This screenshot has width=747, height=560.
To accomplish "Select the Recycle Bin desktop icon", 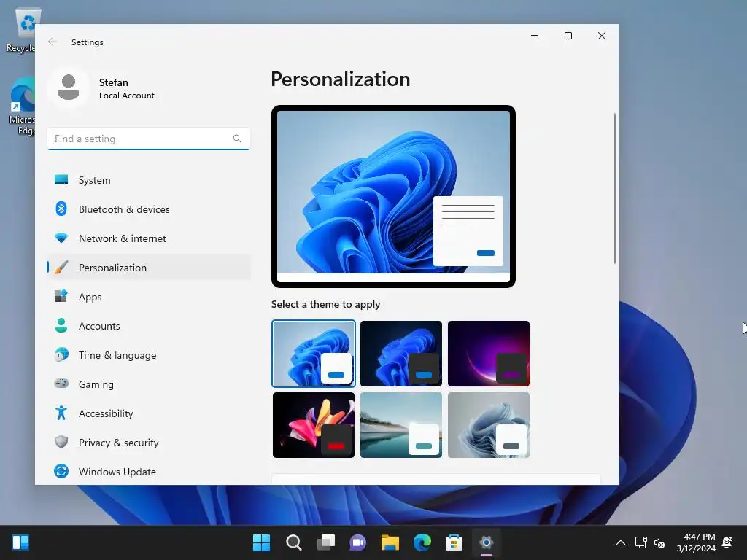I will coord(21,30).
